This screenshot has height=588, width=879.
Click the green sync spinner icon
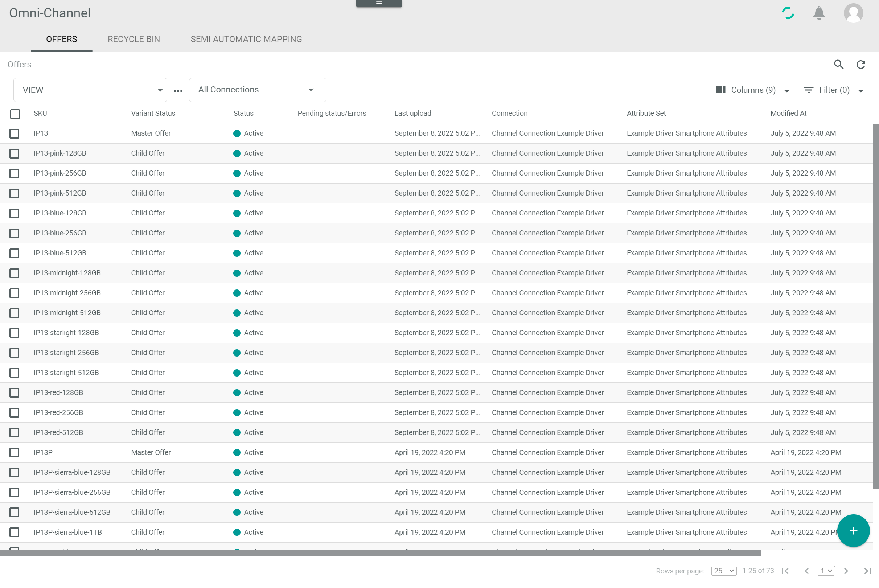tap(788, 13)
